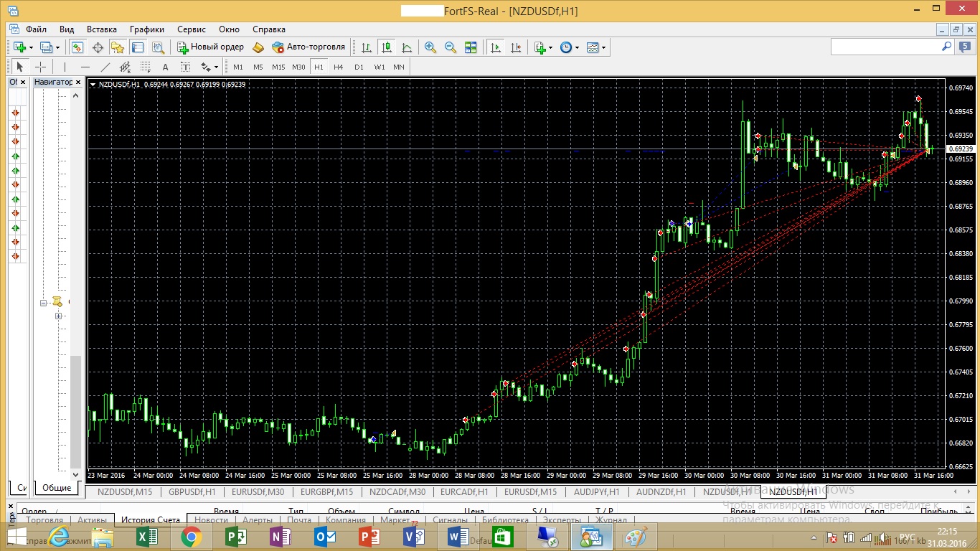Open Торговля terminal tab
This screenshot has height=551, width=980.
(x=44, y=520)
